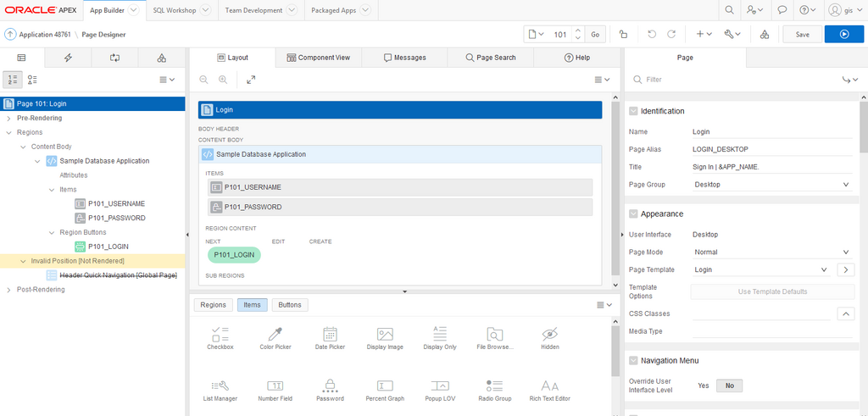Click Use Template Defaults button

point(772,291)
